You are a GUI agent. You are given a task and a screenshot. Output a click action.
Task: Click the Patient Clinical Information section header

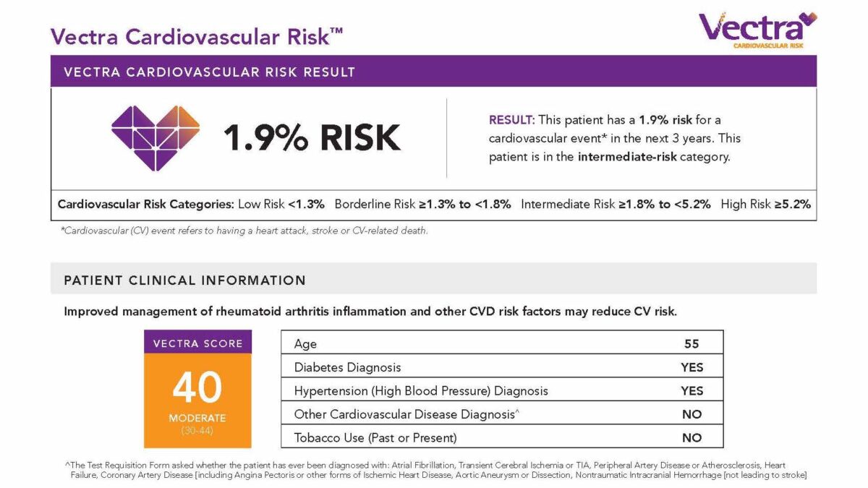point(184,281)
